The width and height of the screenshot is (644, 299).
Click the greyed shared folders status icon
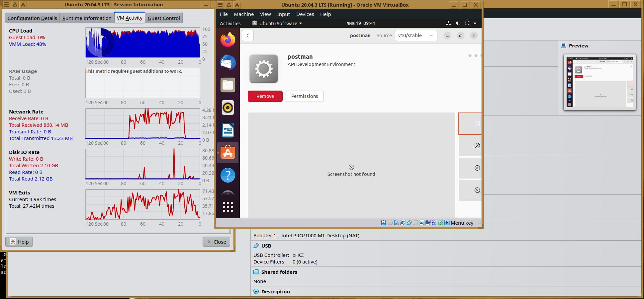tap(415, 223)
